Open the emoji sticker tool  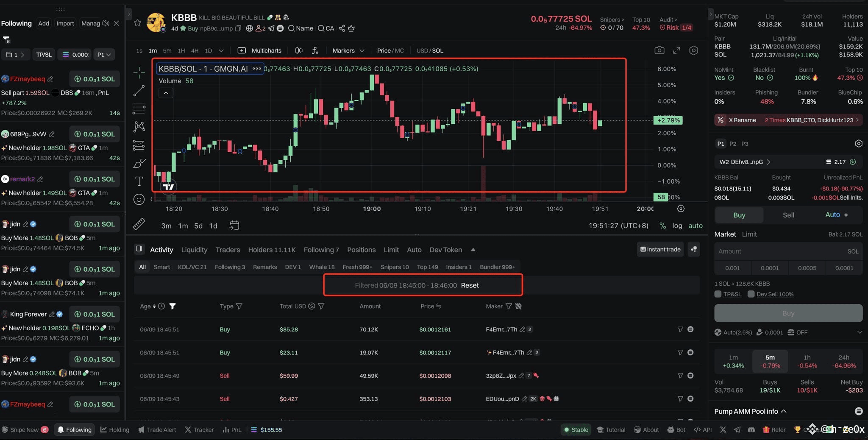(x=139, y=199)
